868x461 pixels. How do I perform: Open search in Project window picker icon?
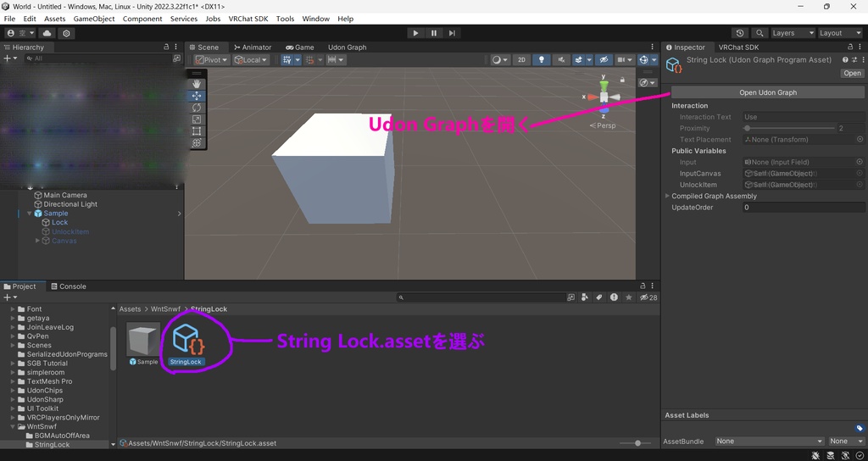click(570, 297)
